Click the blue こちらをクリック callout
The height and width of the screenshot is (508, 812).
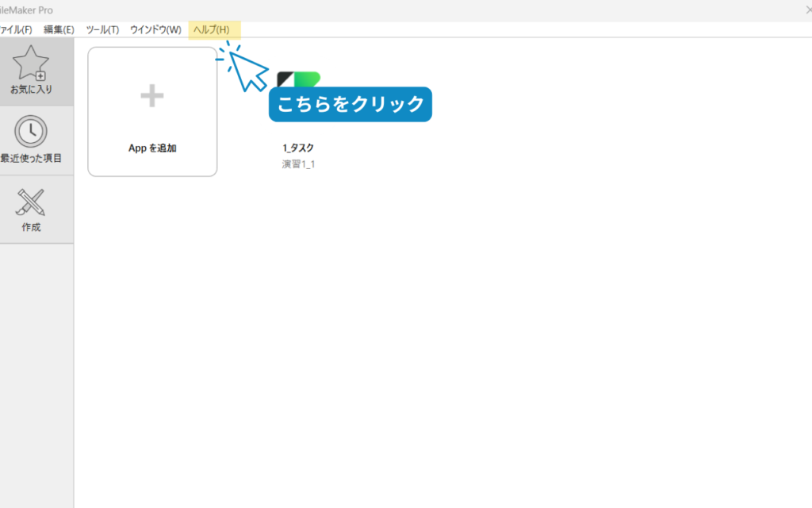350,105
